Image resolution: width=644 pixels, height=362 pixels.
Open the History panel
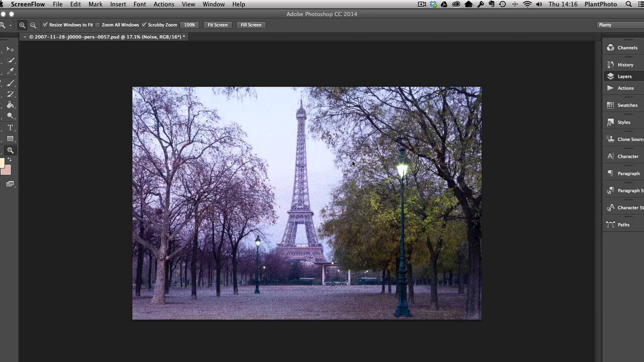(623, 65)
